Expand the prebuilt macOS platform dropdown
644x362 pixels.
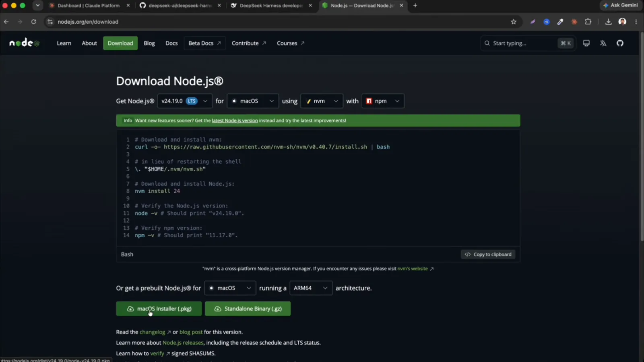(x=230, y=288)
